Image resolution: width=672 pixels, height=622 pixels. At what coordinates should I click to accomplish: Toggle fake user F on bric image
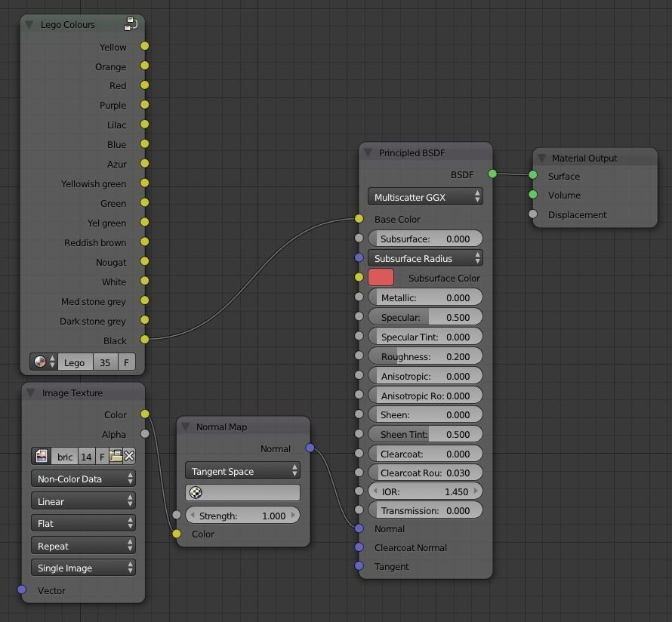click(101, 457)
